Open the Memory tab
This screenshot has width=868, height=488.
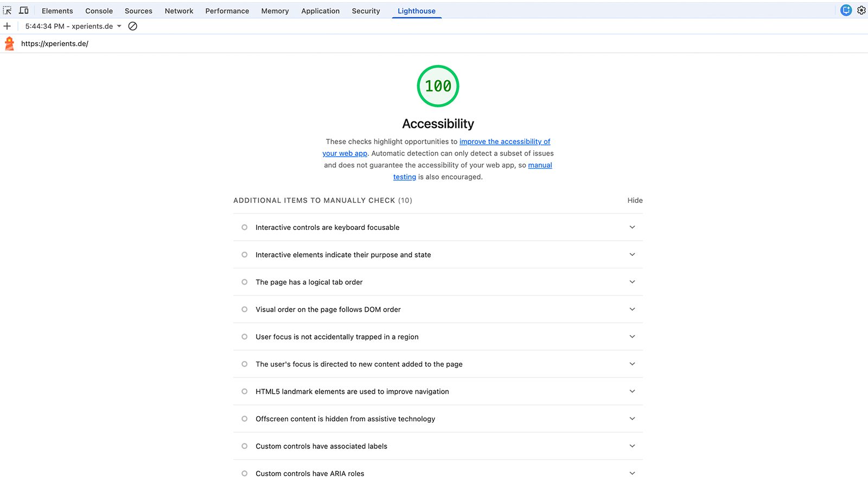coord(275,11)
